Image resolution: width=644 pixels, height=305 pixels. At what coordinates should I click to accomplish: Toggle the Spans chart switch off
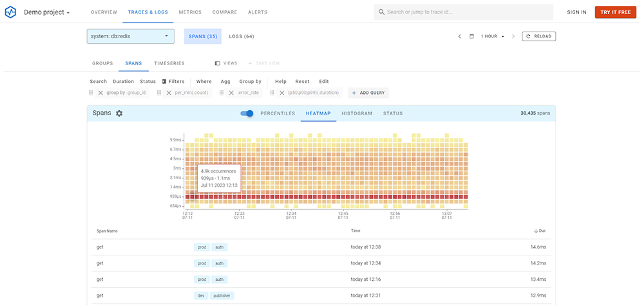click(x=247, y=113)
